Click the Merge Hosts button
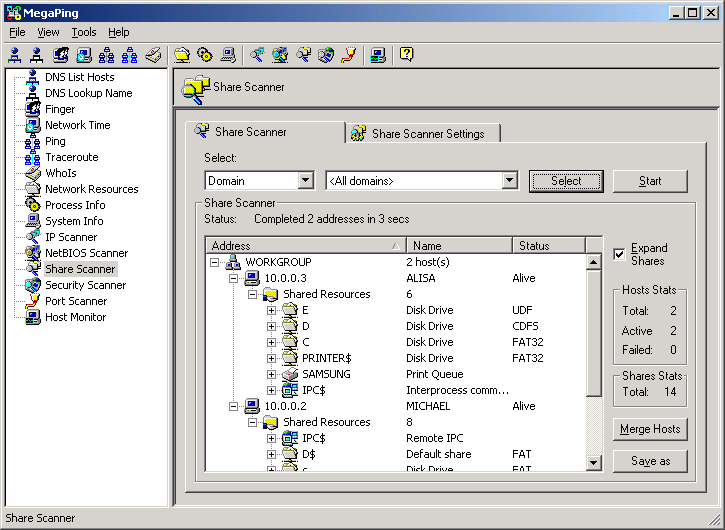This screenshot has width=725, height=530. pyautogui.click(x=650, y=429)
